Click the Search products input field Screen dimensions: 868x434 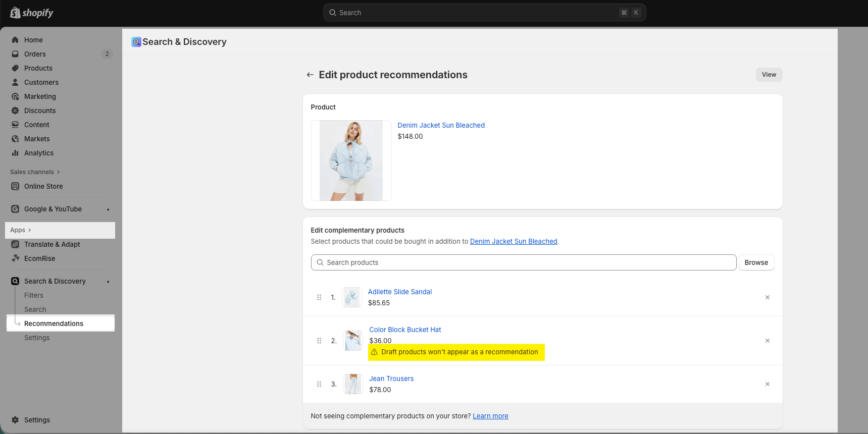click(523, 262)
